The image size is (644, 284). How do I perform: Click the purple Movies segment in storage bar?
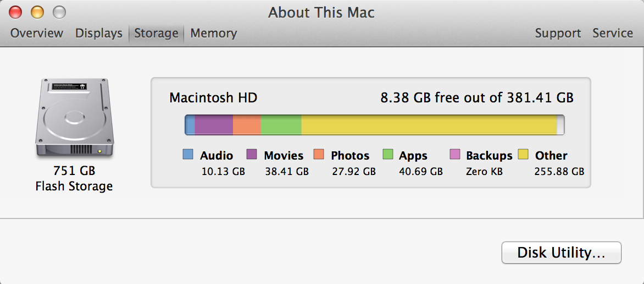[x=214, y=124]
